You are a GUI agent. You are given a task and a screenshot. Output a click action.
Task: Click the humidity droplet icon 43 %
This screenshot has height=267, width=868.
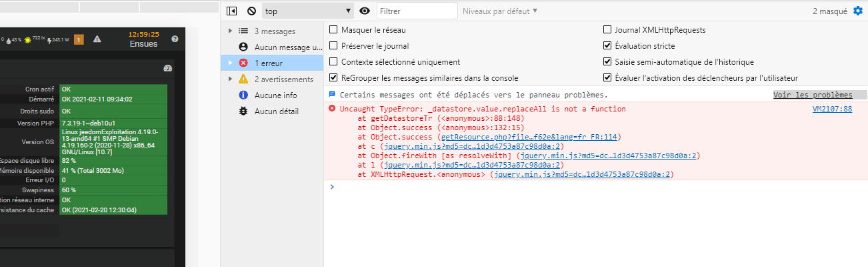click(9, 40)
